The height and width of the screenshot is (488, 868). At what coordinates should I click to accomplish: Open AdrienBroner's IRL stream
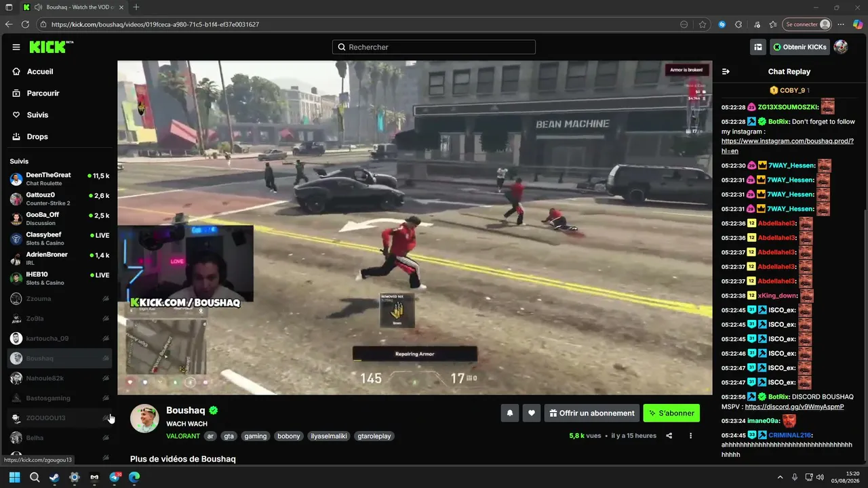[59, 258]
